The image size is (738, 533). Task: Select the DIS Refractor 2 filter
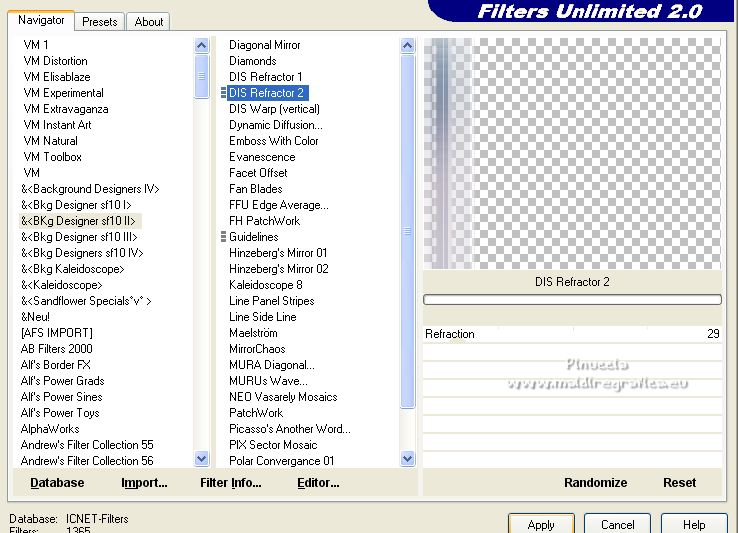coord(266,93)
